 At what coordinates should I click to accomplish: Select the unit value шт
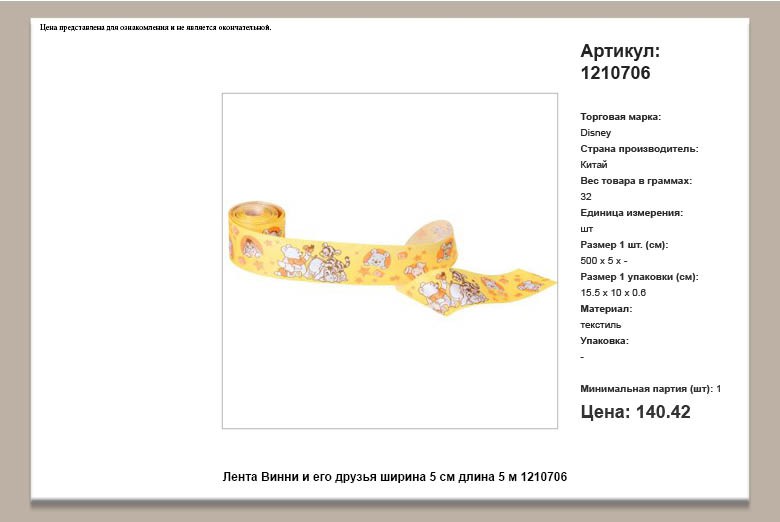586,229
